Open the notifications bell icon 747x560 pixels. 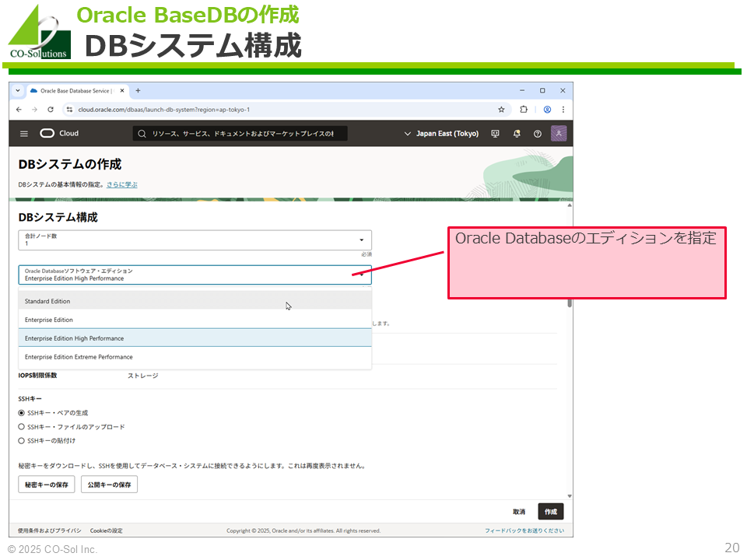coord(517,134)
